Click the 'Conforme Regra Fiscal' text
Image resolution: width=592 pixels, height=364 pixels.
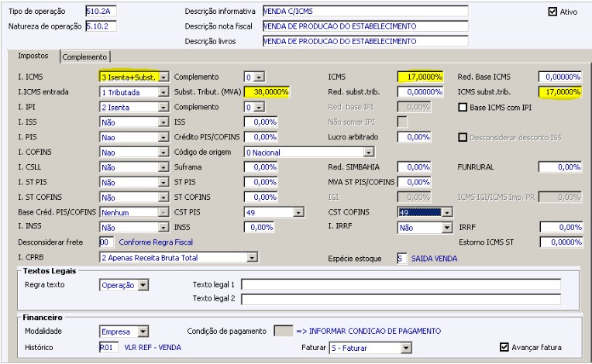click(x=156, y=242)
